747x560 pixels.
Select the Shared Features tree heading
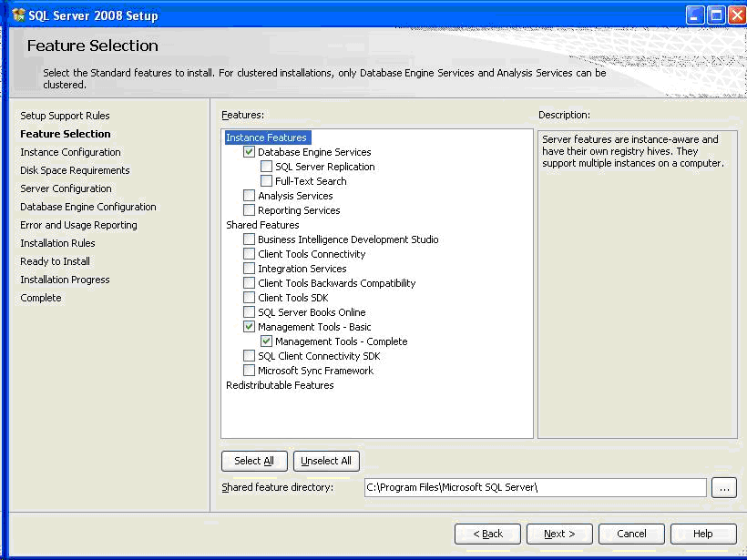(262, 225)
